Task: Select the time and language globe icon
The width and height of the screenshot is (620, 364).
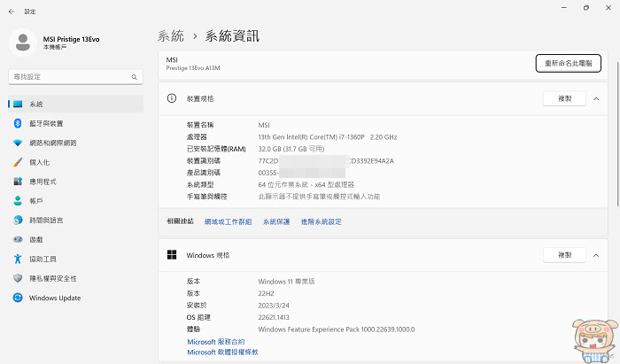Action: point(18,221)
